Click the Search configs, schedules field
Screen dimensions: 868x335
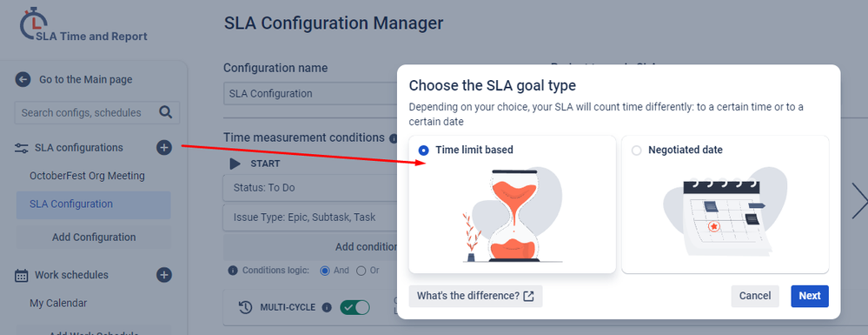(96, 112)
